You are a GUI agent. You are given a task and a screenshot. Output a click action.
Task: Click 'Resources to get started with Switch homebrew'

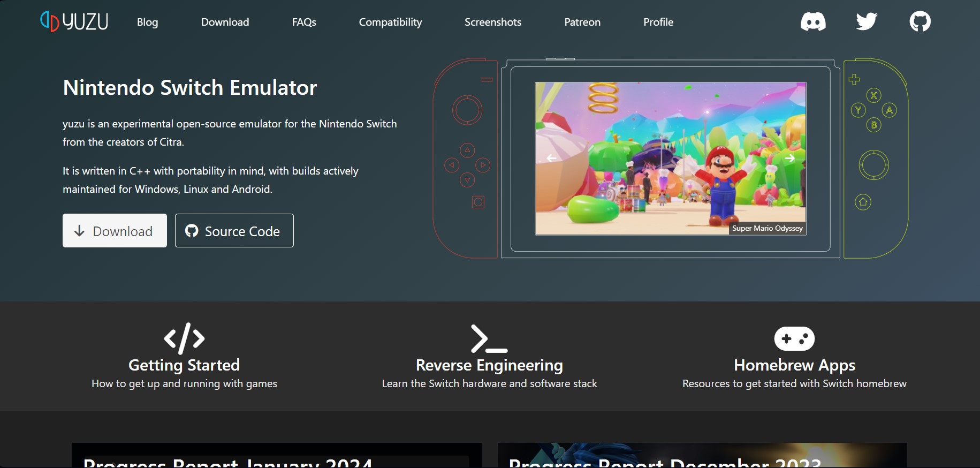click(794, 383)
